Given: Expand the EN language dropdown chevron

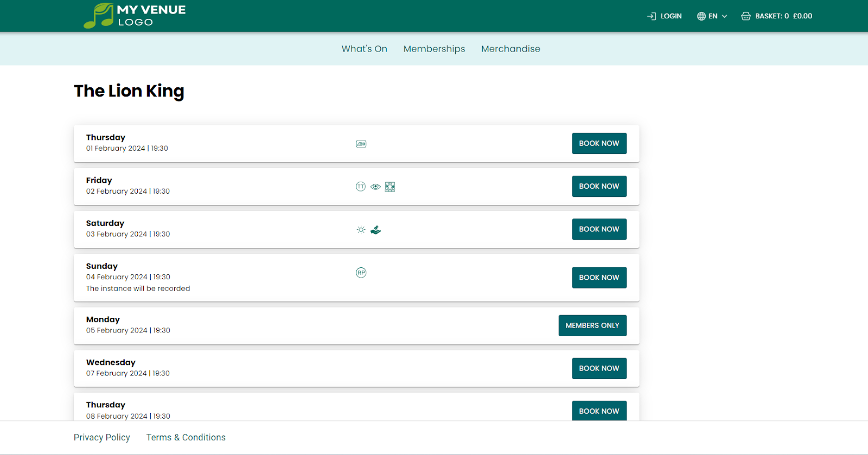Looking at the screenshot, I should pos(724,16).
